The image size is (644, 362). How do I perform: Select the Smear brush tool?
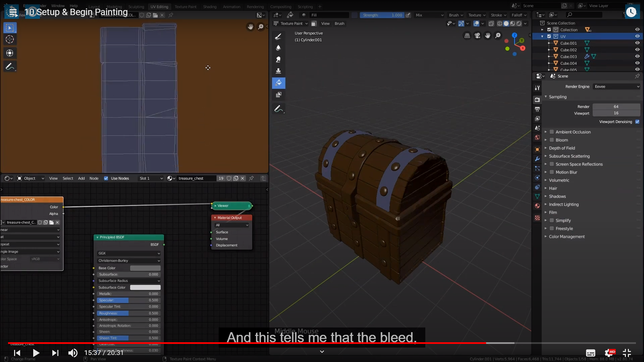click(x=278, y=59)
